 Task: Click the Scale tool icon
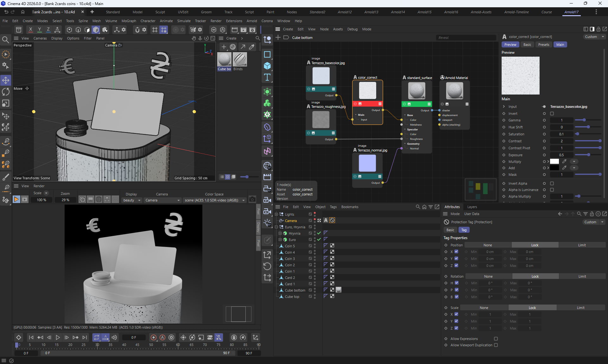coord(6,103)
